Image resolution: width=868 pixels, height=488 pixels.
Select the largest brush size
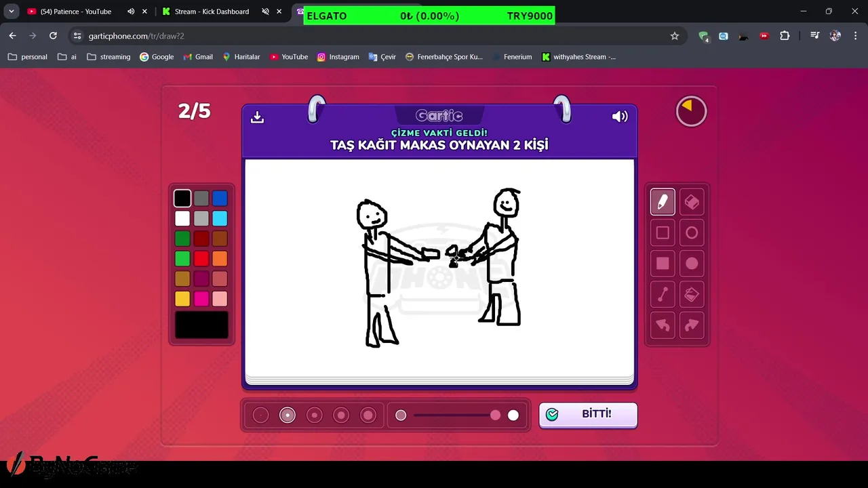pyautogui.click(x=368, y=415)
